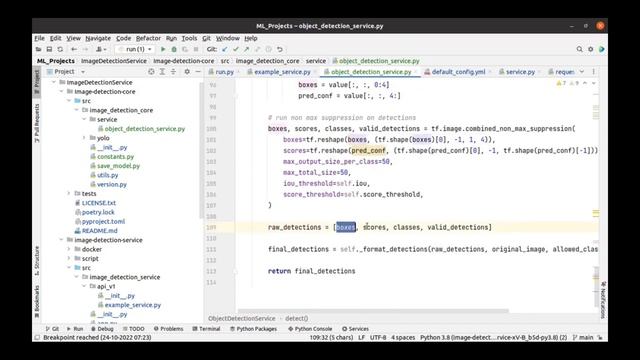640x360 pixels.
Task: Expand the docker folder
Action: 69,249
